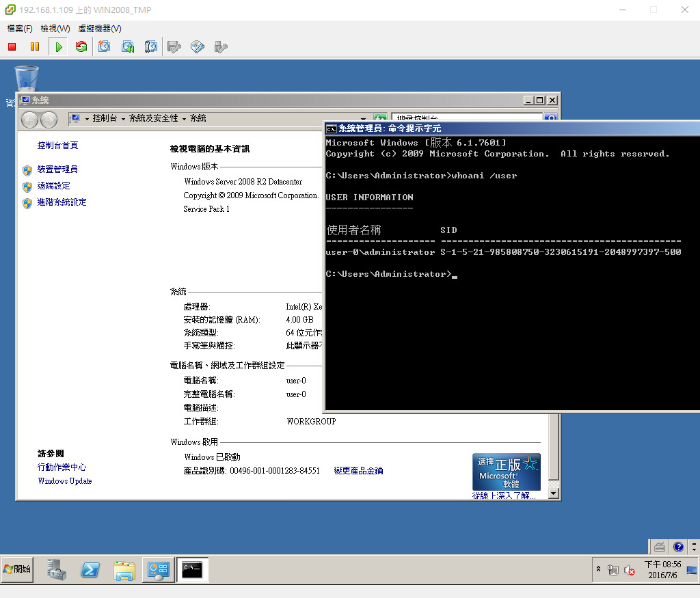Image resolution: width=700 pixels, height=598 pixels.
Task: Click WORKGROUP value text
Action: coord(311,422)
